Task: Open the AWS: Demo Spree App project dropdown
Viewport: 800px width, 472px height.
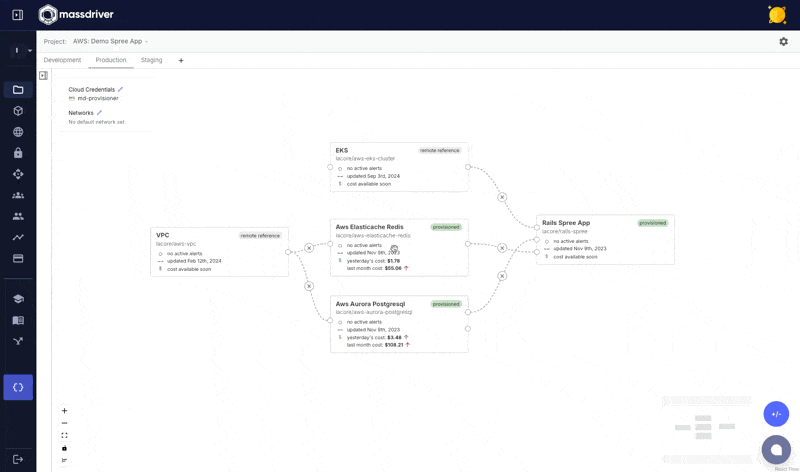Action: 110,41
